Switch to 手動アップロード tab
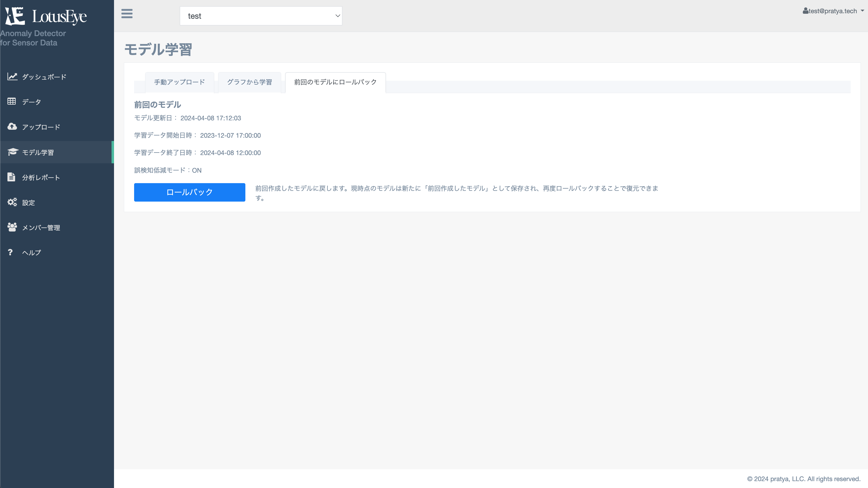The width and height of the screenshot is (868, 488). tap(180, 82)
